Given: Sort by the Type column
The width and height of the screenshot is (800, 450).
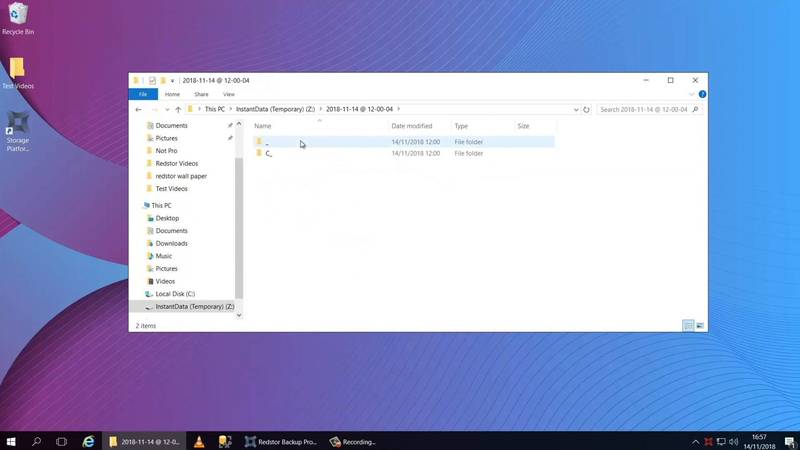Looking at the screenshot, I should (x=461, y=126).
